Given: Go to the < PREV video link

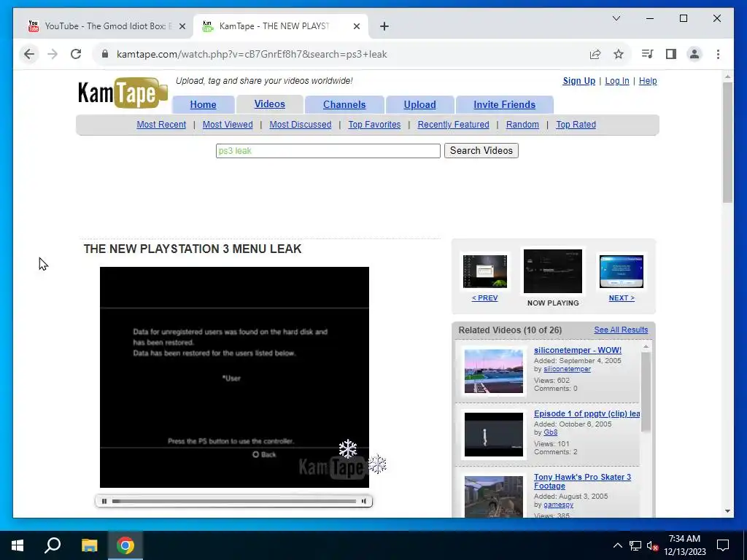Looking at the screenshot, I should pos(484,298).
